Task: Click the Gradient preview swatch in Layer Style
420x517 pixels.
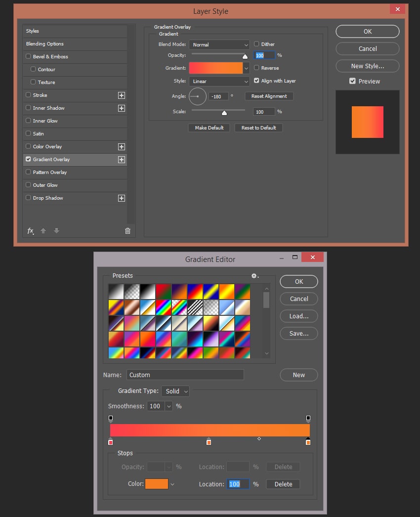Action: tap(215, 68)
